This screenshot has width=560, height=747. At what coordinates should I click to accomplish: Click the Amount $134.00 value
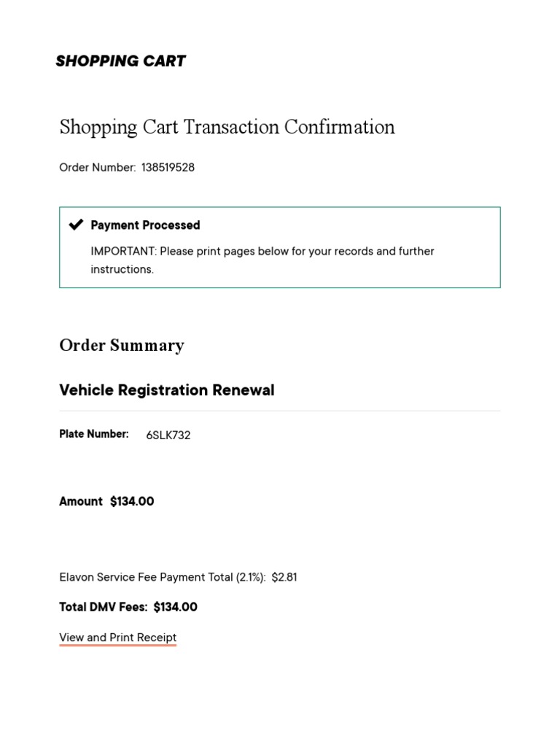point(132,501)
